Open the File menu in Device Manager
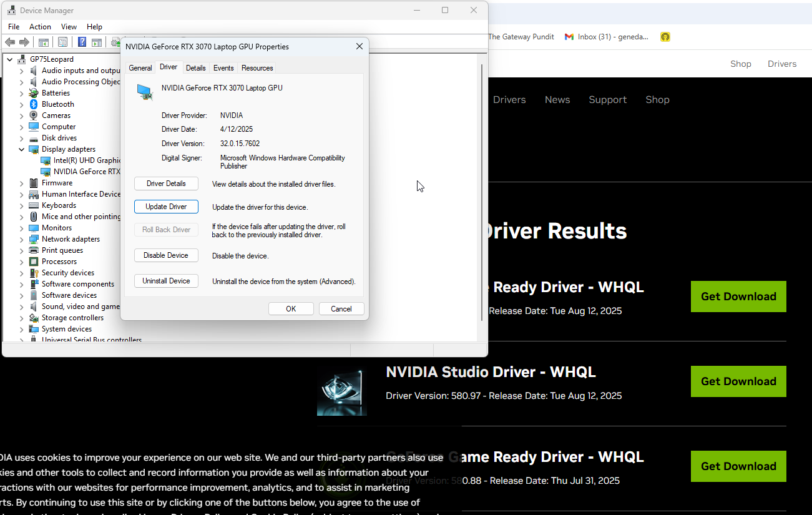The height and width of the screenshot is (515, 812). [14, 27]
